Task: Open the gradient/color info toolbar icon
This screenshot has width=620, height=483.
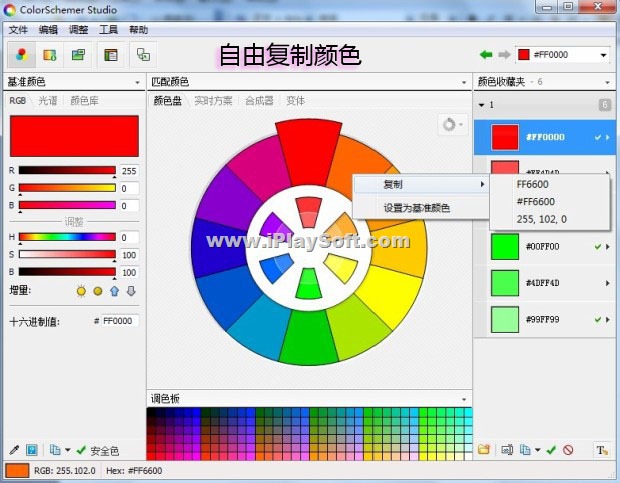Action: click(x=49, y=55)
